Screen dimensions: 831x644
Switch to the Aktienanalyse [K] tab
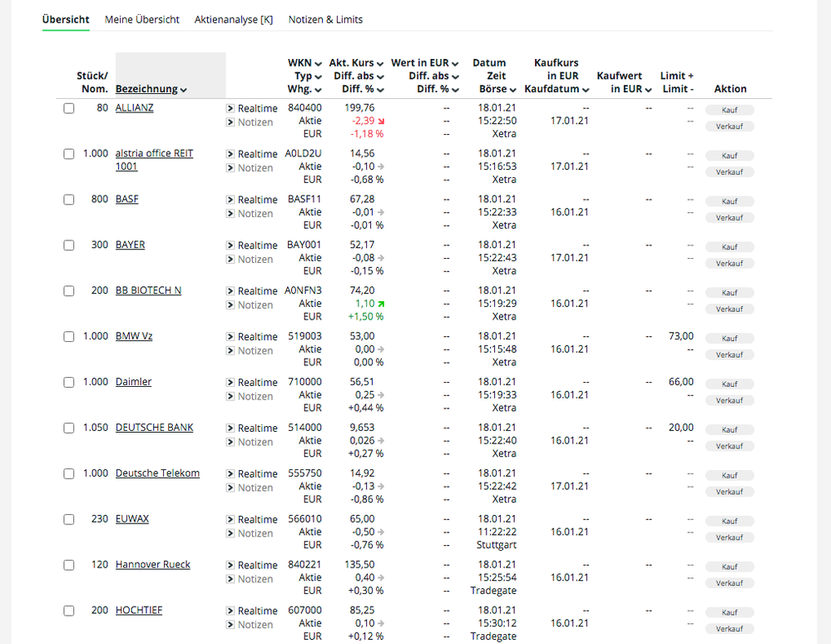[x=233, y=19]
